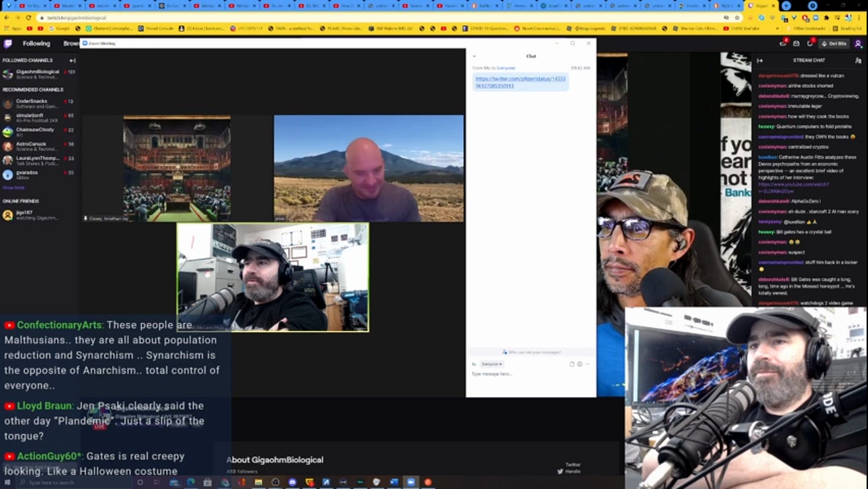
Task: Open simulationfi recommended channel
Action: pos(39,117)
